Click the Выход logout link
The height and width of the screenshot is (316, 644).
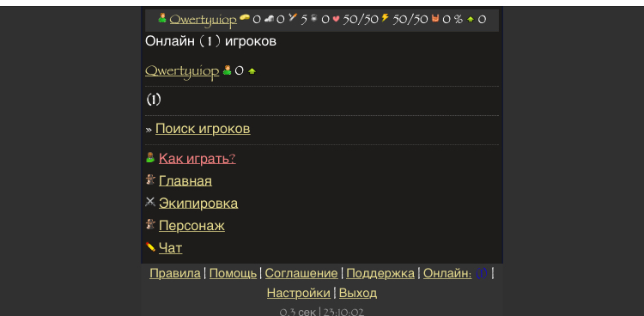(x=358, y=293)
